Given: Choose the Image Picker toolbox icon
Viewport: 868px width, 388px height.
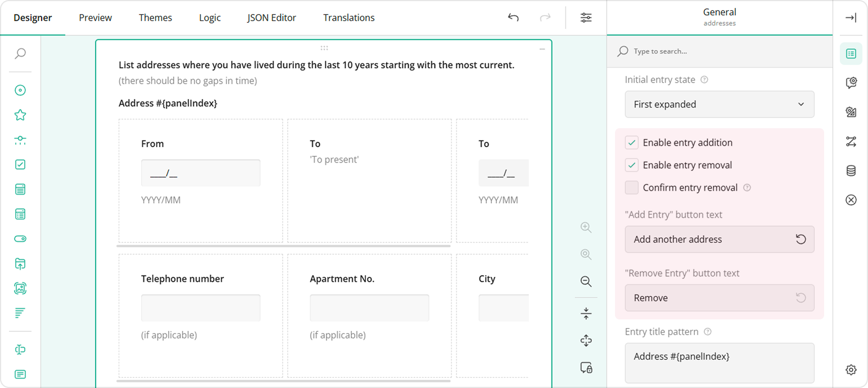Looking at the screenshot, I should tap(20, 288).
